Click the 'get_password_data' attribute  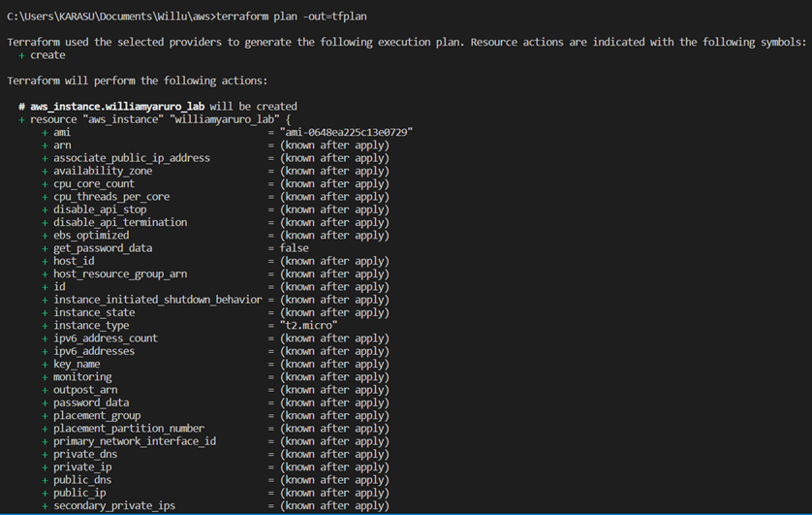click(103, 248)
